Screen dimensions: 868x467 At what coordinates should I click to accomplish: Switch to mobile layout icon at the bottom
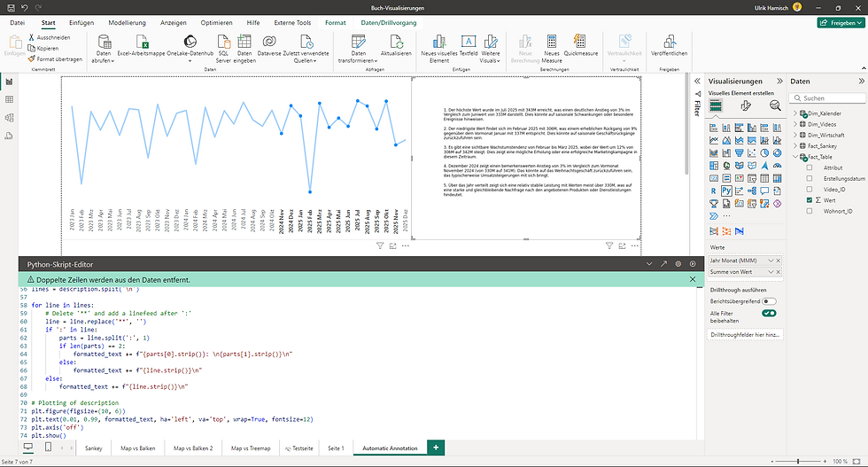tap(48, 447)
